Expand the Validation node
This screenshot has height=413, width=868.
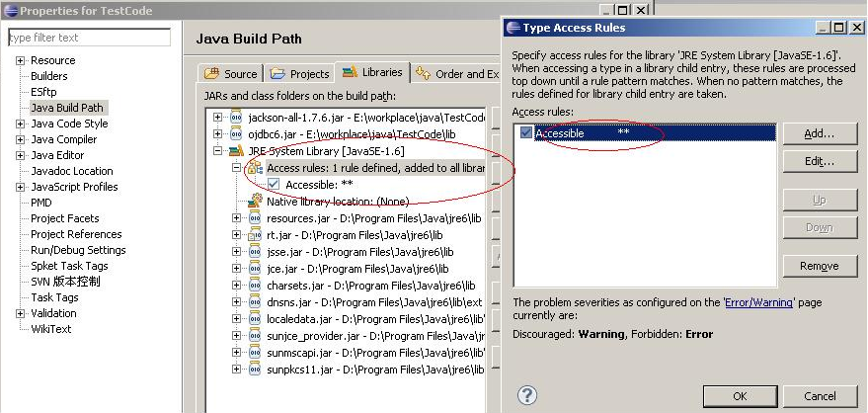pos(21,313)
